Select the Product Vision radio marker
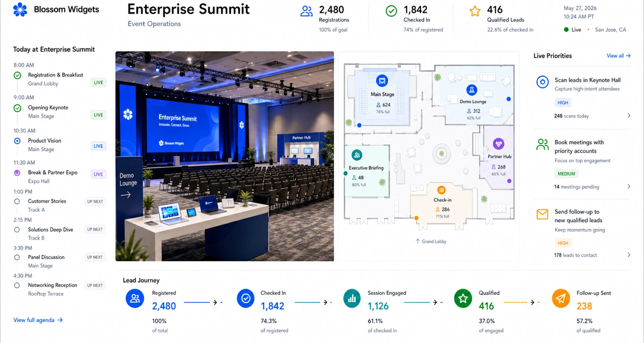644x343 pixels. pos(17,141)
